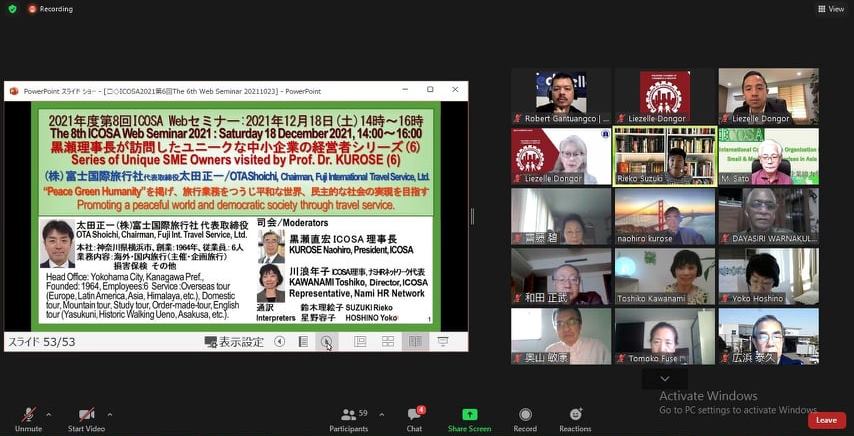
Task: Switch to PowerPoint reading view
Action: [413, 342]
